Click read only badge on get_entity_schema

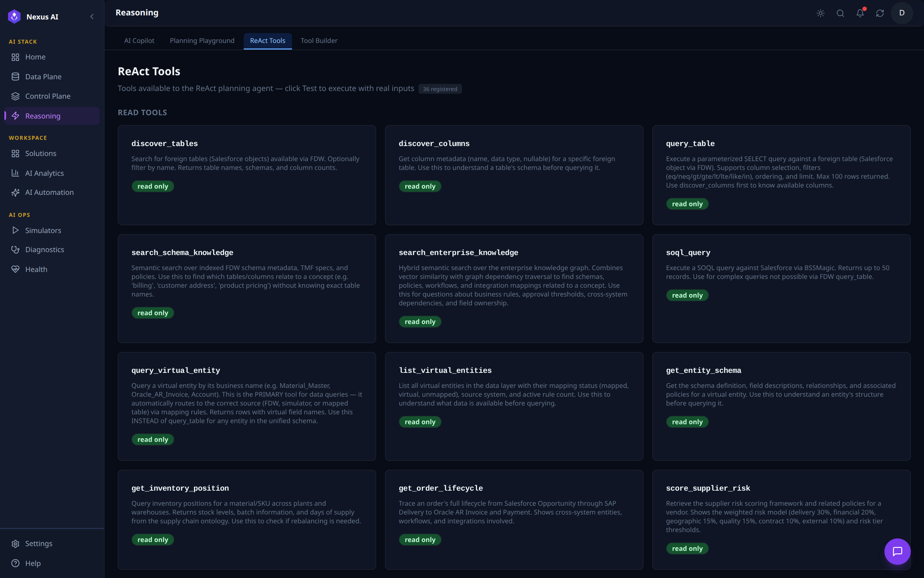point(687,422)
